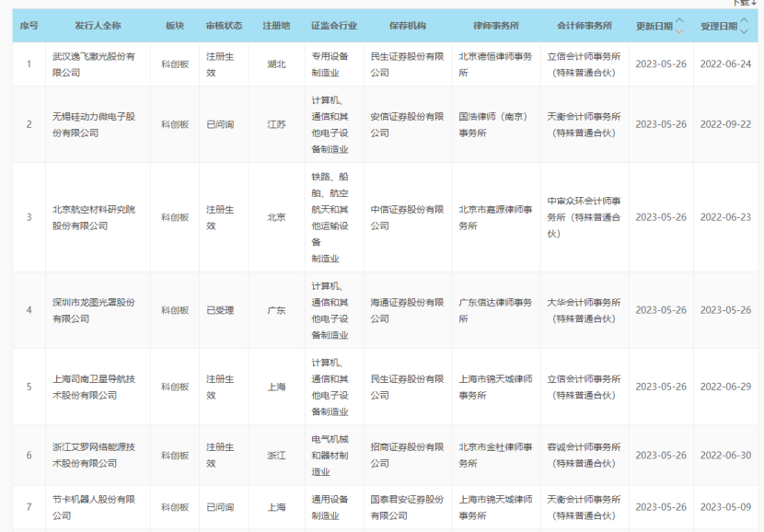Sort 更新日期 column ascending with up arrow

click(679, 21)
